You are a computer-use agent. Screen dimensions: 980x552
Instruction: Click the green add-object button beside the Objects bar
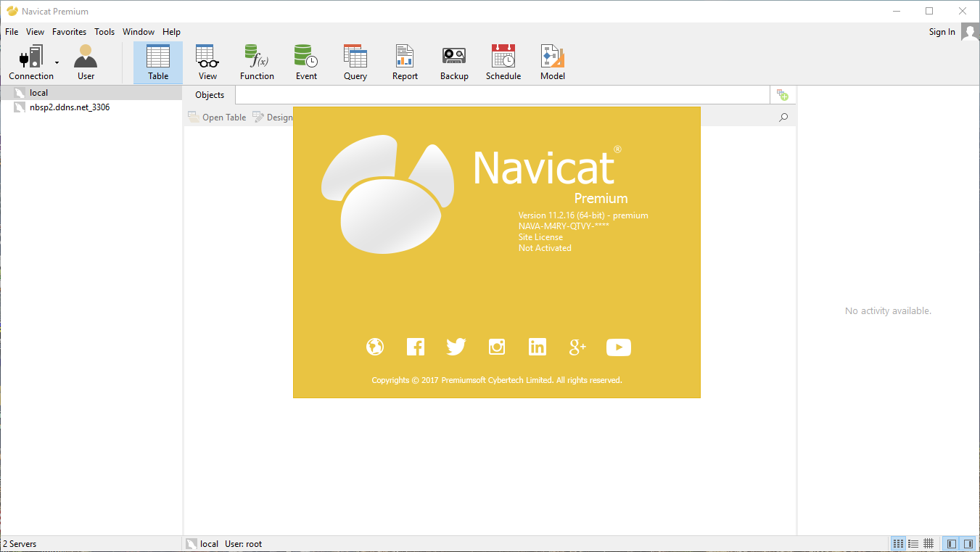(782, 94)
